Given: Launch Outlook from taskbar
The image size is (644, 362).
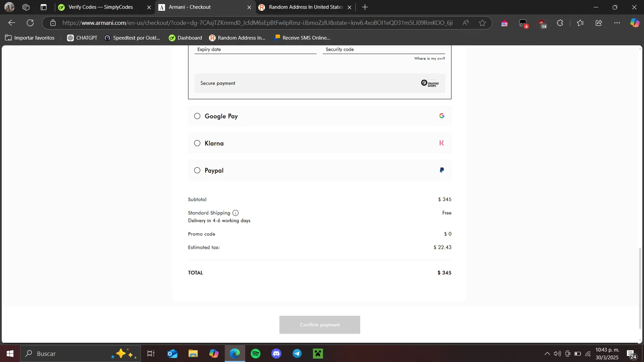Looking at the screenshot, I should 173,353.
